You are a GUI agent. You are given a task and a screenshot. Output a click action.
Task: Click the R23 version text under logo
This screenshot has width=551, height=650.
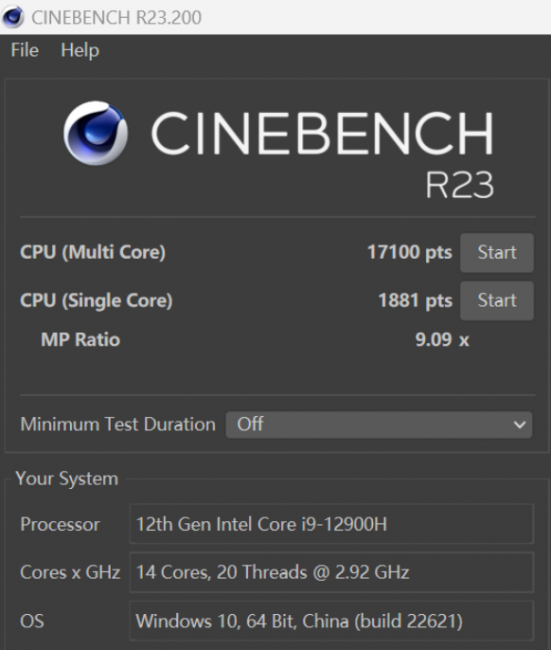[460, 184]
